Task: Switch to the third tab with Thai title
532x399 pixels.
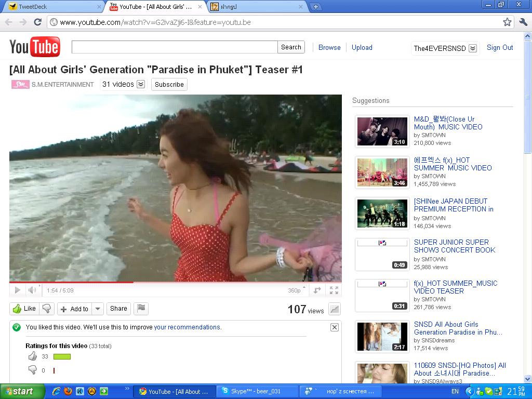Action: point(256,7)
